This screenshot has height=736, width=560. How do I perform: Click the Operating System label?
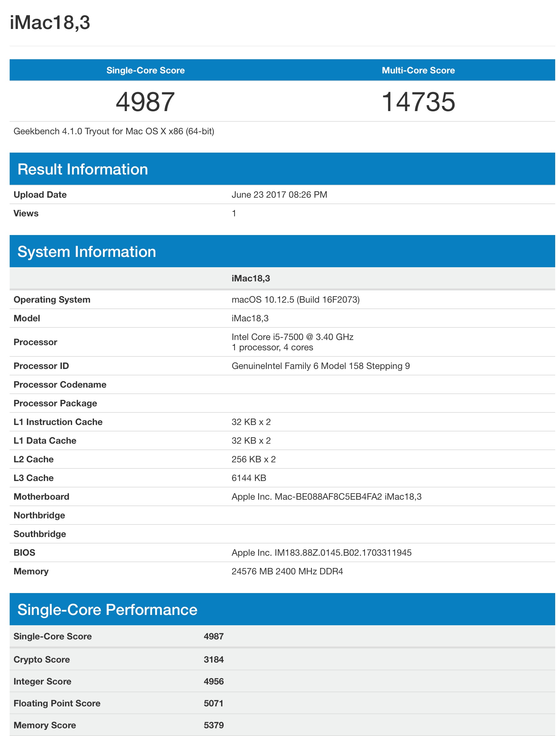(x=52, y=299)
